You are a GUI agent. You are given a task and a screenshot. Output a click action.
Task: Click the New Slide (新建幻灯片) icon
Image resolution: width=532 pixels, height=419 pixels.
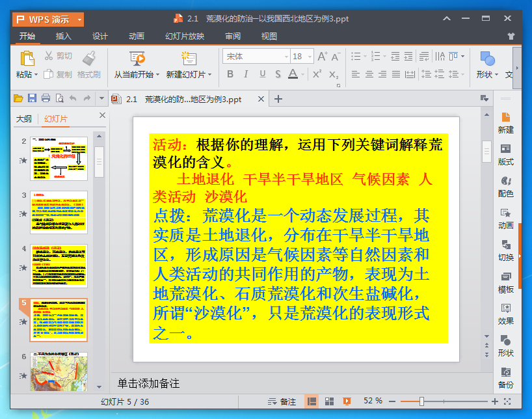[x=189, y=59]
